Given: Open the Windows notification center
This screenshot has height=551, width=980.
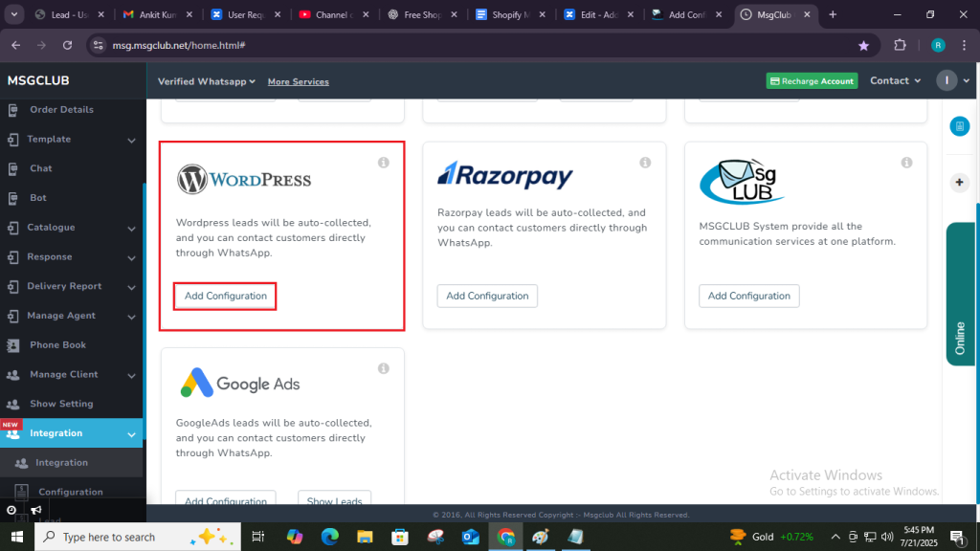Looking at the screenshot, I should click(957, 537).
